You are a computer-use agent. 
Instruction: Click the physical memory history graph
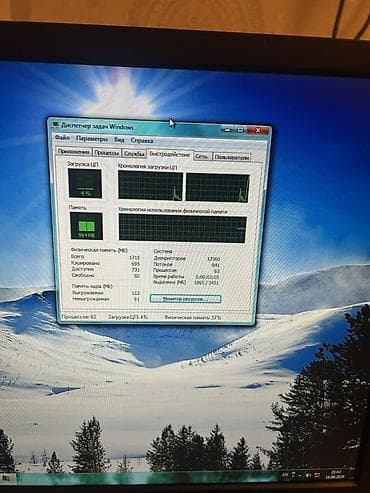click(183, 229)
